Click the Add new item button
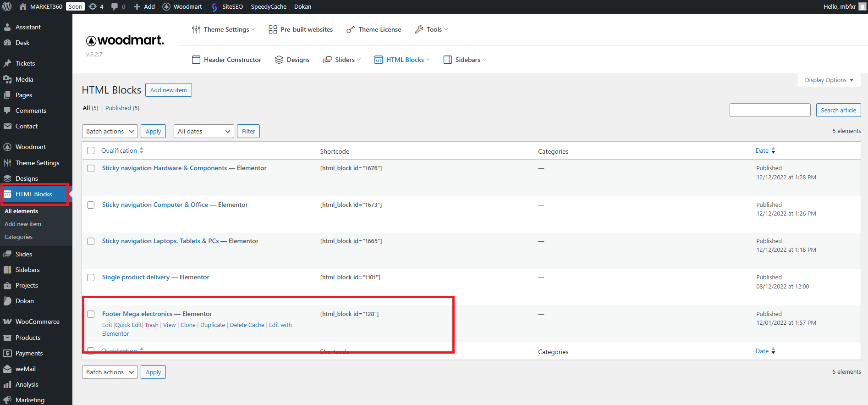868x405 pixels. [169, 90]
